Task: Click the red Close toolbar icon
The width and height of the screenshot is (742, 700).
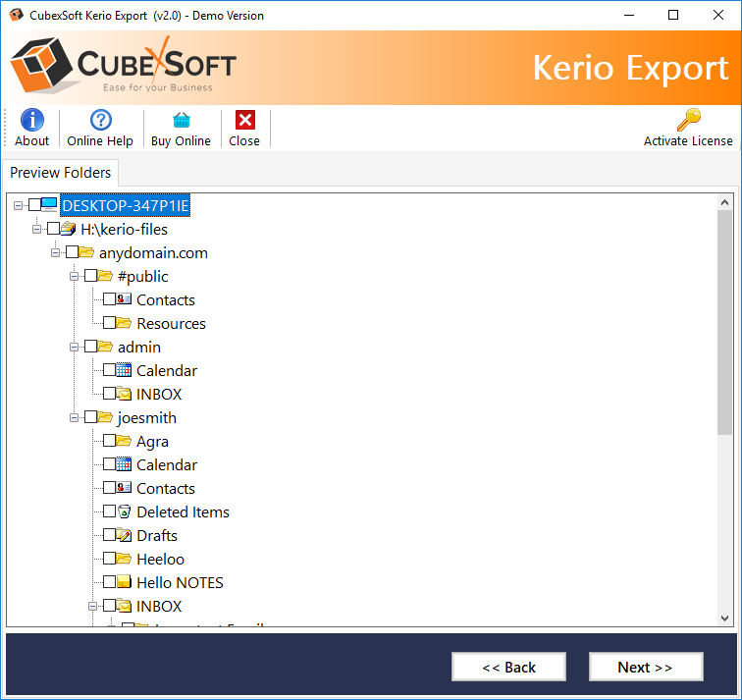Action: [x=245, y=120]
